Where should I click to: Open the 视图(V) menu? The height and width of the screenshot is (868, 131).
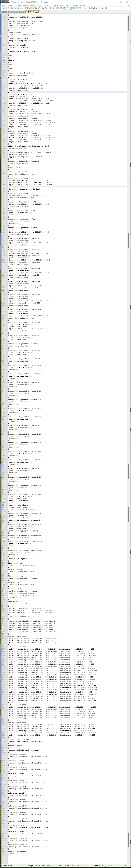[26, 5]
